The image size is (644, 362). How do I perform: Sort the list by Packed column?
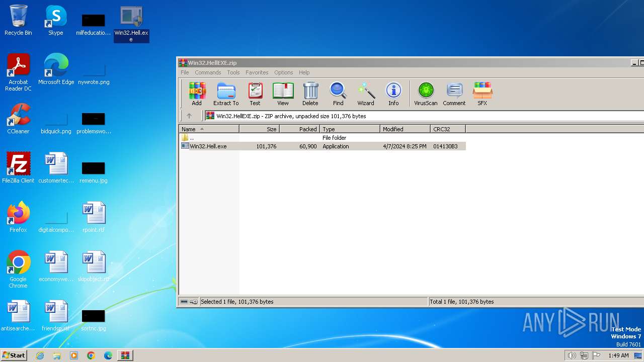[299, 129]
